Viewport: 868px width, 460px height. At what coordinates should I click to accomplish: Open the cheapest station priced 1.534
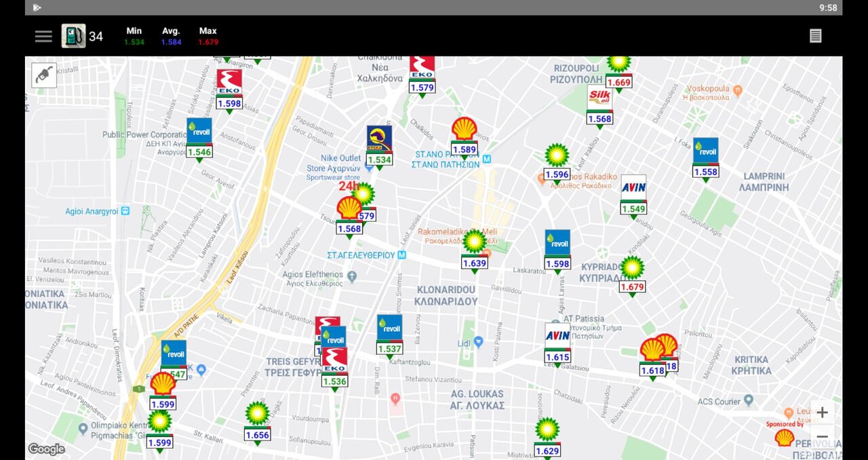(x=379, y=147)
